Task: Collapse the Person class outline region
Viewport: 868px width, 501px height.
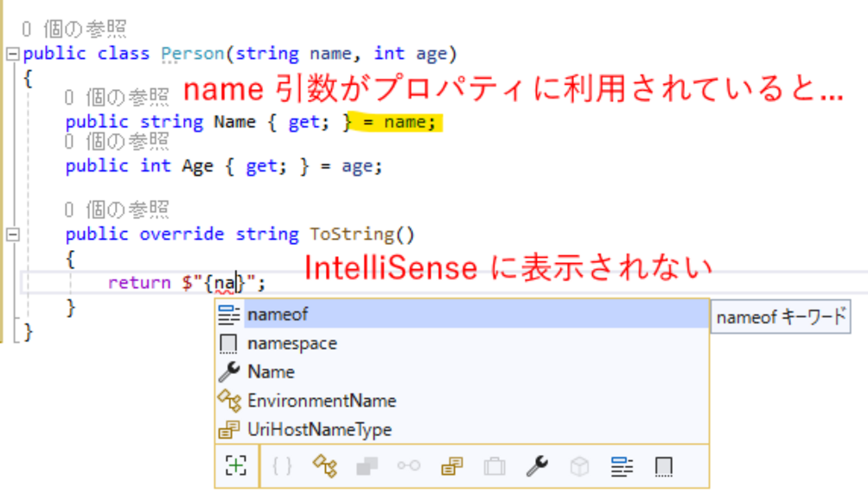Action: (x=12, y=54)
